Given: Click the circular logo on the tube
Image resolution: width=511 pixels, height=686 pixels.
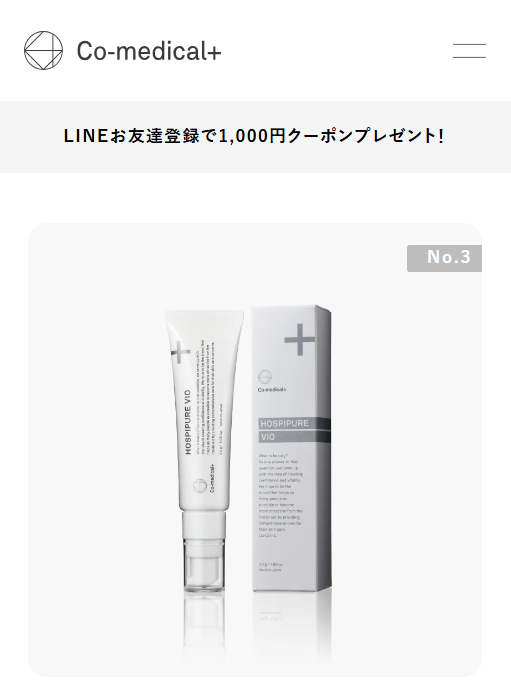Looking at the screenshot, I should click(199, 486).
